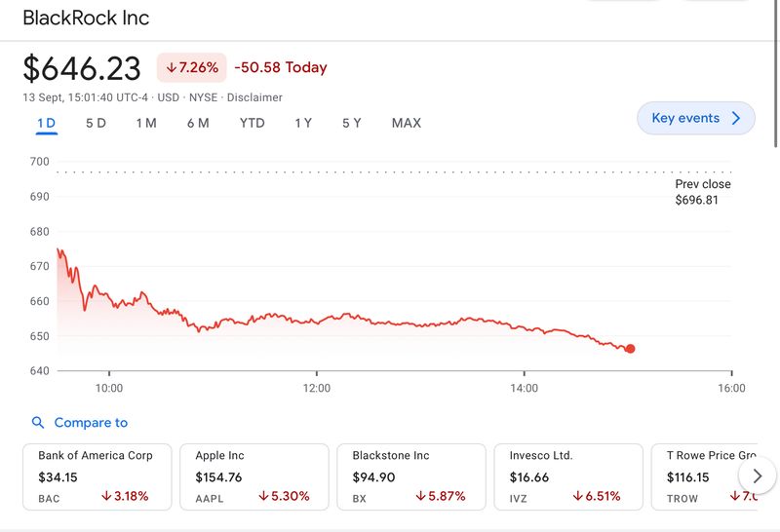
Task: Select the 1D time range tab
Action: pos(46,123)
